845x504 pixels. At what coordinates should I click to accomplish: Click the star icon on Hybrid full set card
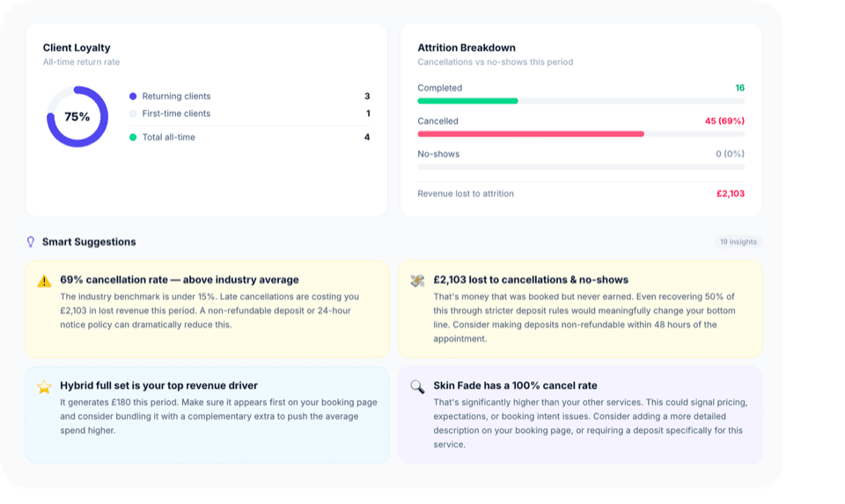(x=44, y=387)
